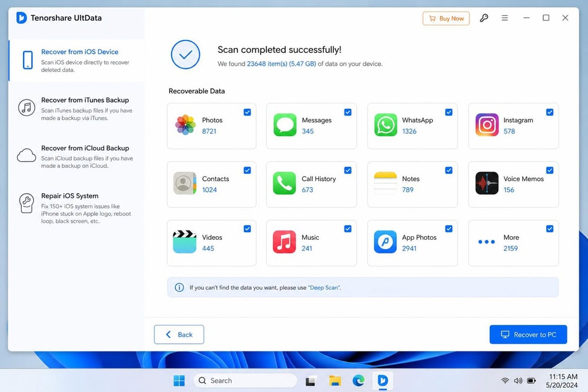Uncheck the WhatsApp checkbox
Screen dimensions: 588x392
pyautogui.click(x=449, y=112)
